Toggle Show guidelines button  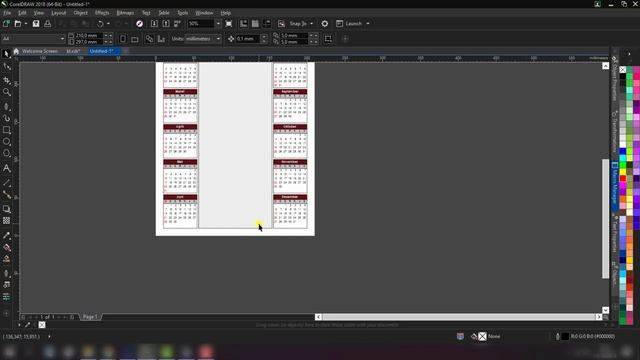[x=267, y=24]
